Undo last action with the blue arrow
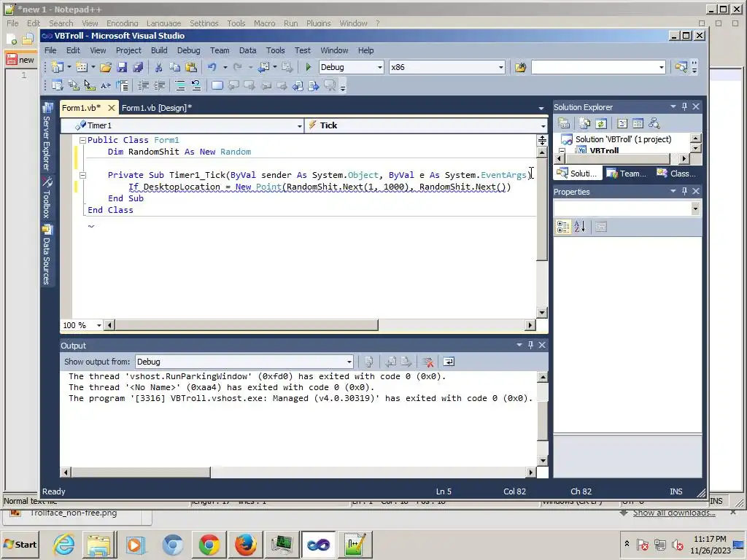The width and height of the screenshot is (747, 560). tap(212, 67)
